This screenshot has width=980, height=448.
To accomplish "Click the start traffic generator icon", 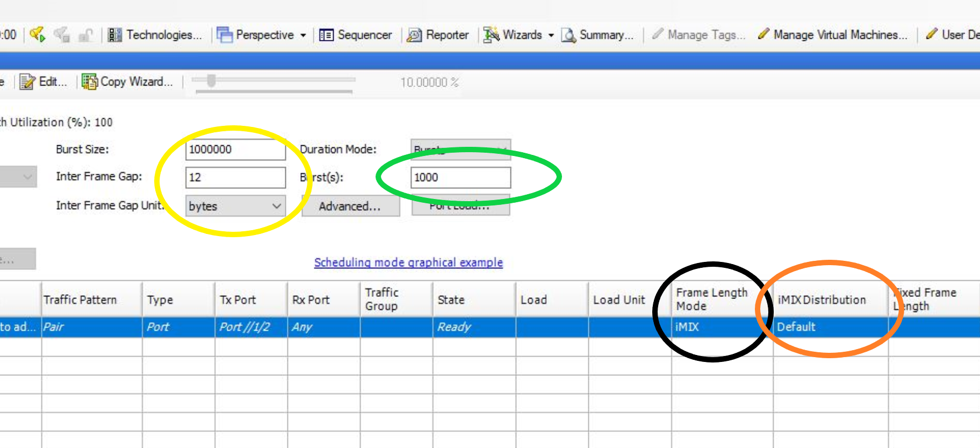I will [x=37, y=35].
